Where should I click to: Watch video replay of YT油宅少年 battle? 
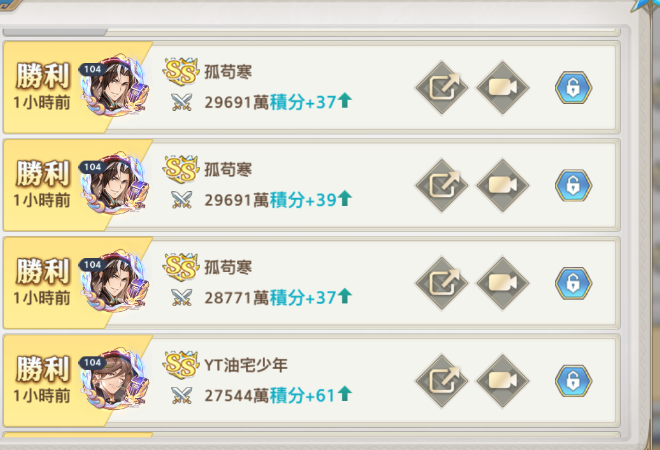point(502,381)
